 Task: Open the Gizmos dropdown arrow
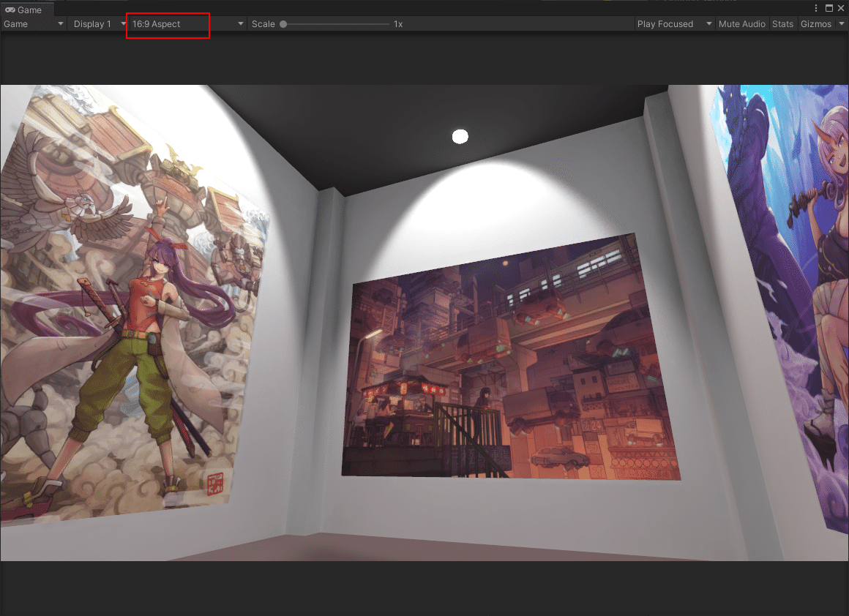point(842,24)
